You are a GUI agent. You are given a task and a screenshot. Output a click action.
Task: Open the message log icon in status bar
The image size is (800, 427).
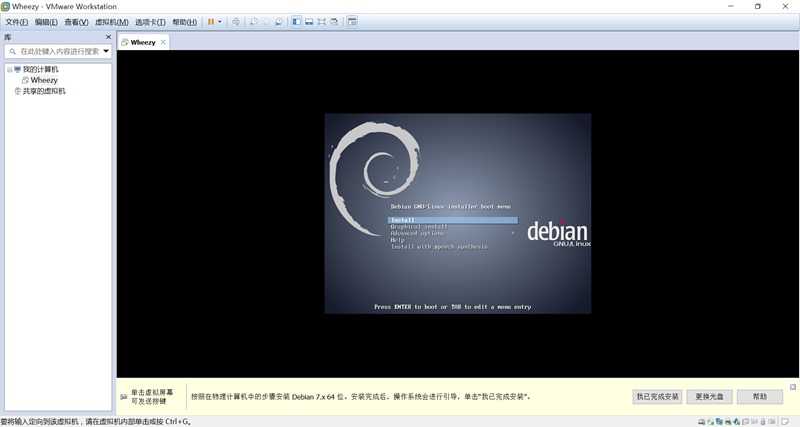(x=785, y=422)
